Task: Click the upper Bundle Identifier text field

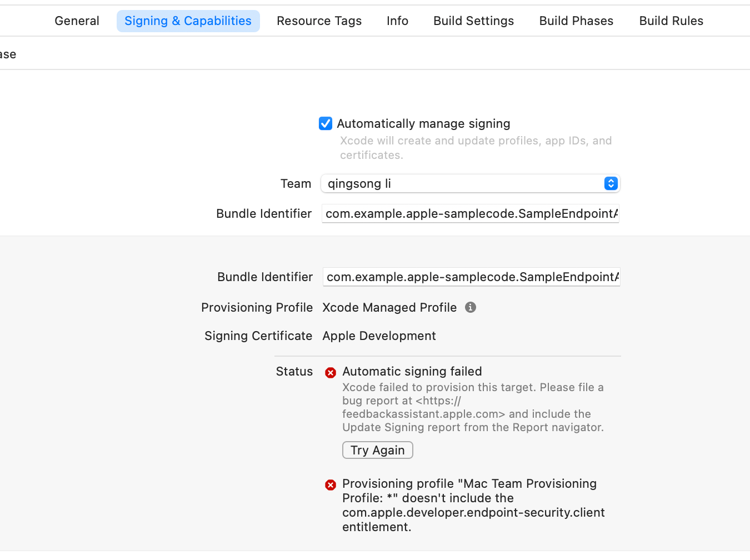Action: click(470, 214)
